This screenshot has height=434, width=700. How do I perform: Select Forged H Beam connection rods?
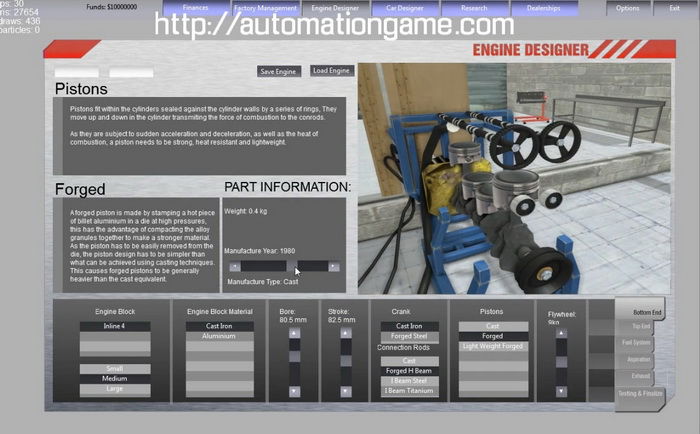(x=409, y=371)
